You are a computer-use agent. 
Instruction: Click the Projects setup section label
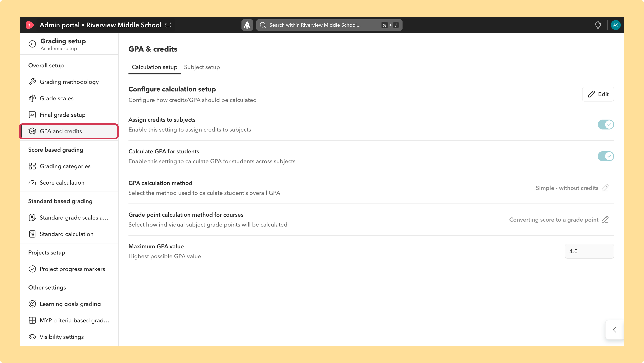point(47,253)
